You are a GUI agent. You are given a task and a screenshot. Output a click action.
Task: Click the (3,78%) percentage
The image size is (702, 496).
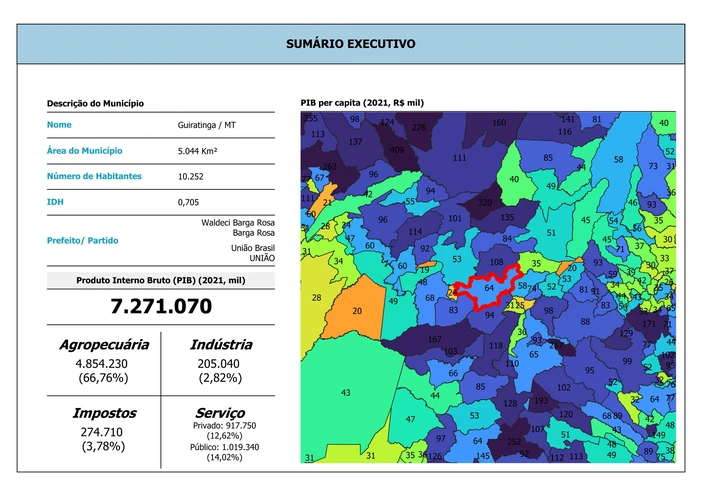click(x=103, y=446)
